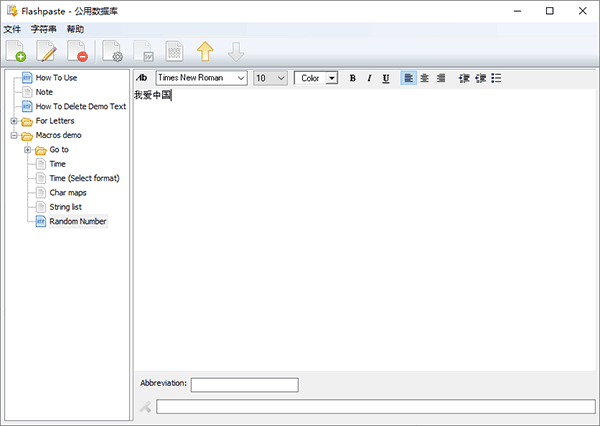Open the string settings gear document icon

click(112, 51)
